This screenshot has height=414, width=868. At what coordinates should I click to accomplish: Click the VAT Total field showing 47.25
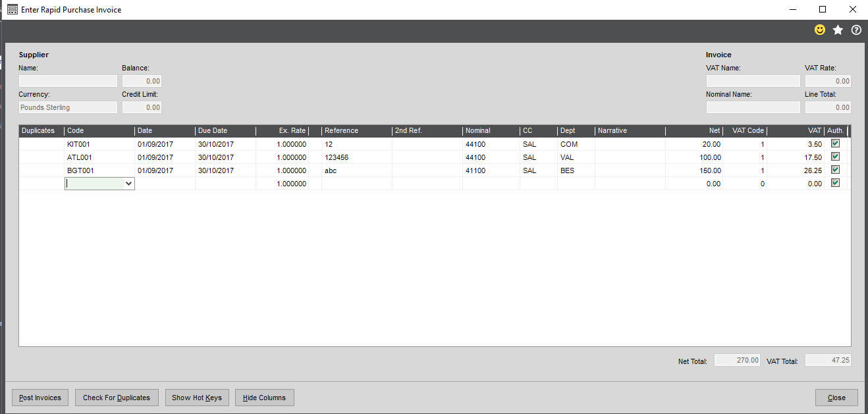coord(828,360)
